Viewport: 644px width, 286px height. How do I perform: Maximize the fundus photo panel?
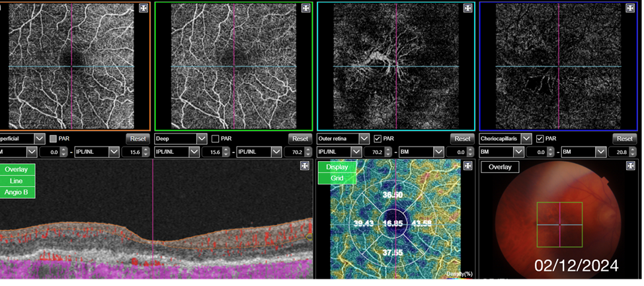pos(630,165)
